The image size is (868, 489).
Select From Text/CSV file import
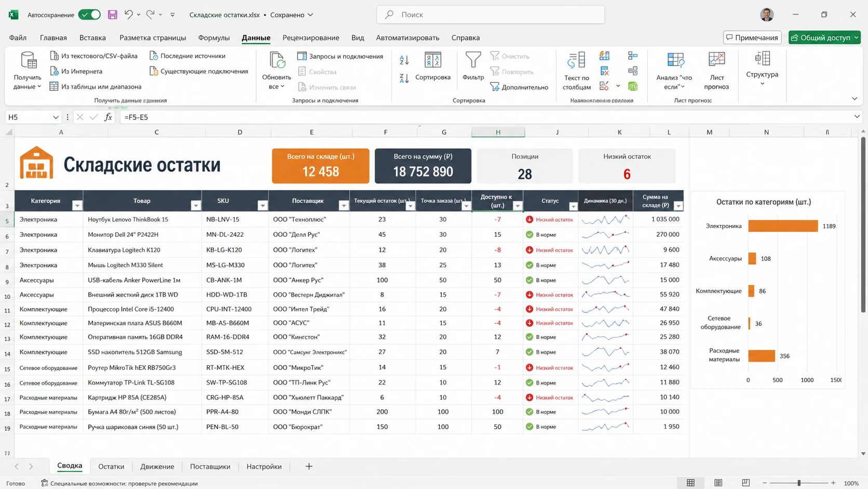94,56
